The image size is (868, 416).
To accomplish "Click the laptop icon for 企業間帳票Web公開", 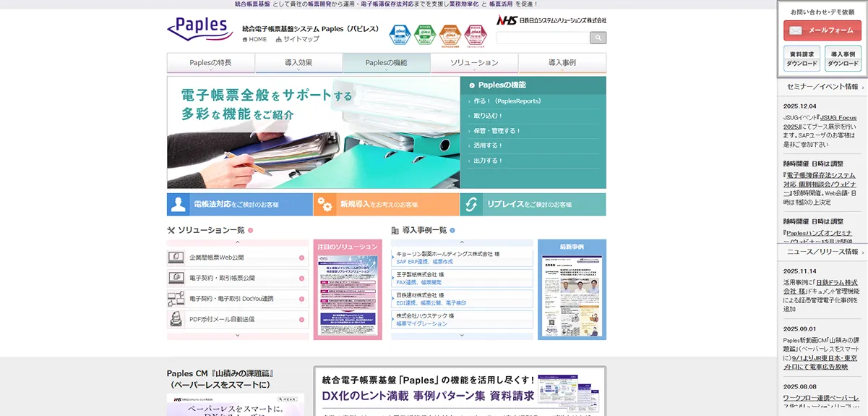I will tap(176, 258).
